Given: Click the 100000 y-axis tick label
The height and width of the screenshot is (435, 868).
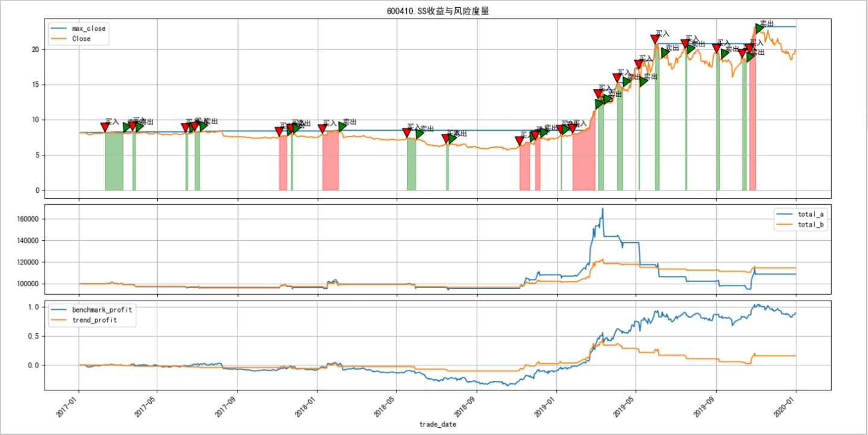Looking at the screenshot, I should point(28,284).
